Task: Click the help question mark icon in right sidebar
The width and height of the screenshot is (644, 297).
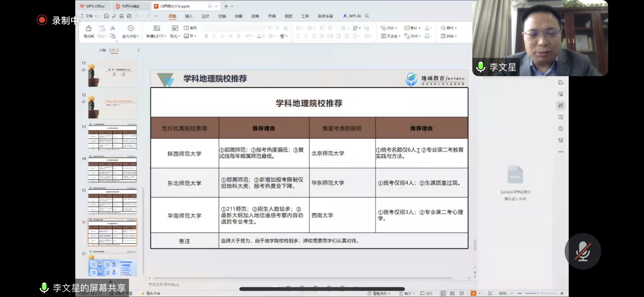Action: coord(561,129)
